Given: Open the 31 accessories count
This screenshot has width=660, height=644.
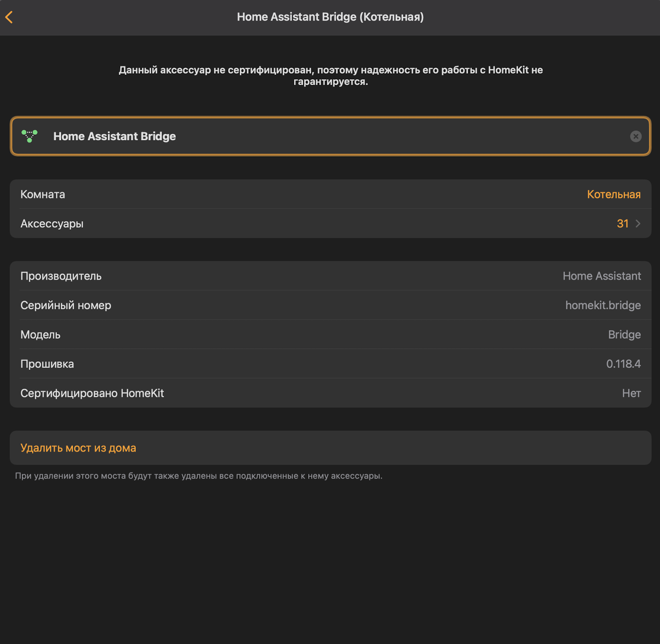Looking at the screenshot, I should [622, 223].
